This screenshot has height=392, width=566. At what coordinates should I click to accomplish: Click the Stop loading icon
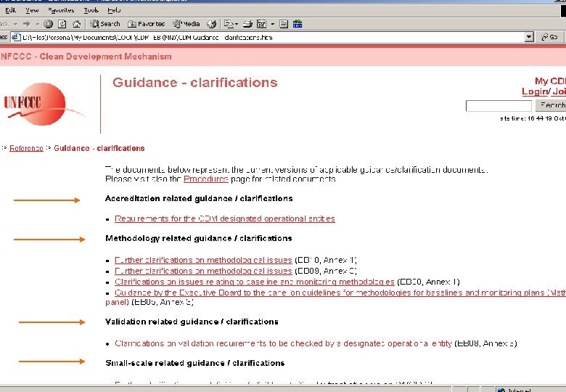pyautogui.click(x=48, y=24)
